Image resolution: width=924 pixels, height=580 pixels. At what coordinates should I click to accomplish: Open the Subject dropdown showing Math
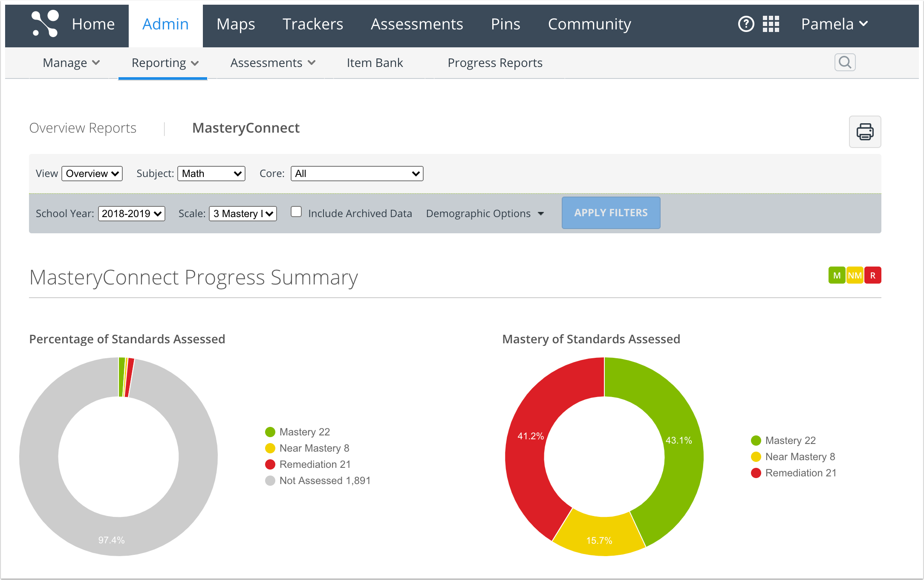pyautogui.click(x=211, y=174)
